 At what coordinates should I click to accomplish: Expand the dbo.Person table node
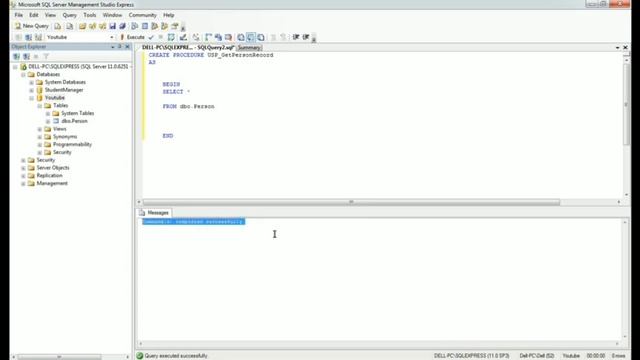(x=48, y=121)
